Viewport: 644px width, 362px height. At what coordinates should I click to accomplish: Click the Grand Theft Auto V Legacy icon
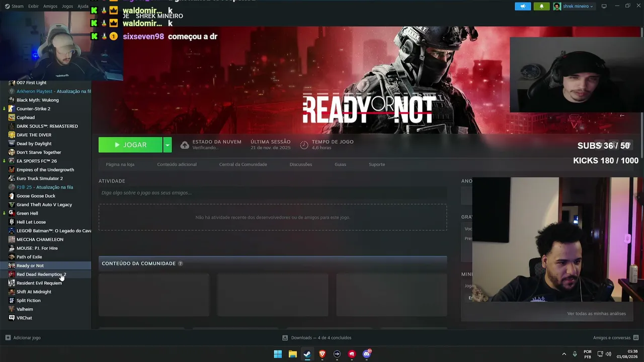[12, 205]
